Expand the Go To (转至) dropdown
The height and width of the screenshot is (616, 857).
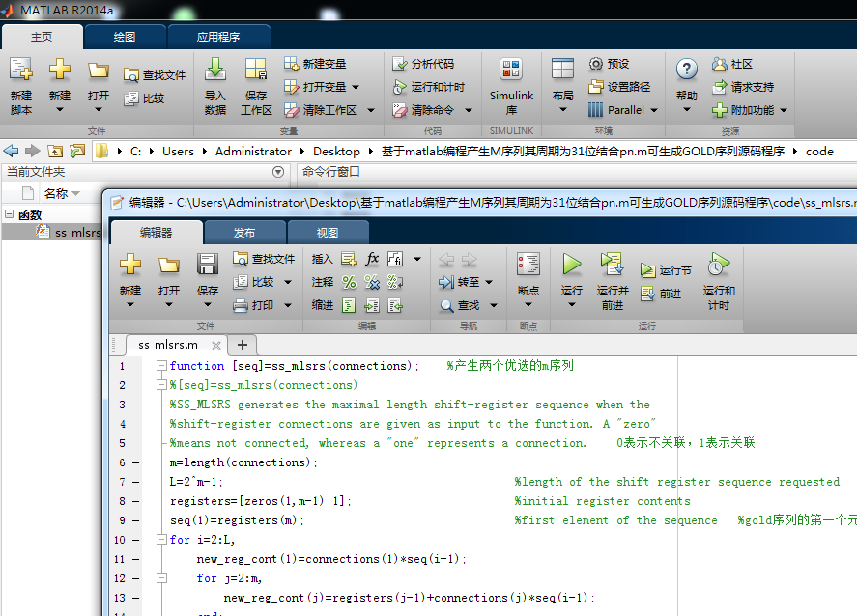[x=489, y=282]
